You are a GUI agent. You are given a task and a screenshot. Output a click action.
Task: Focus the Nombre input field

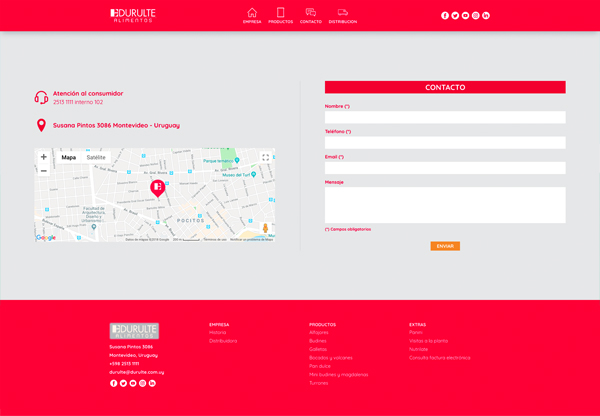click(444, 117)
